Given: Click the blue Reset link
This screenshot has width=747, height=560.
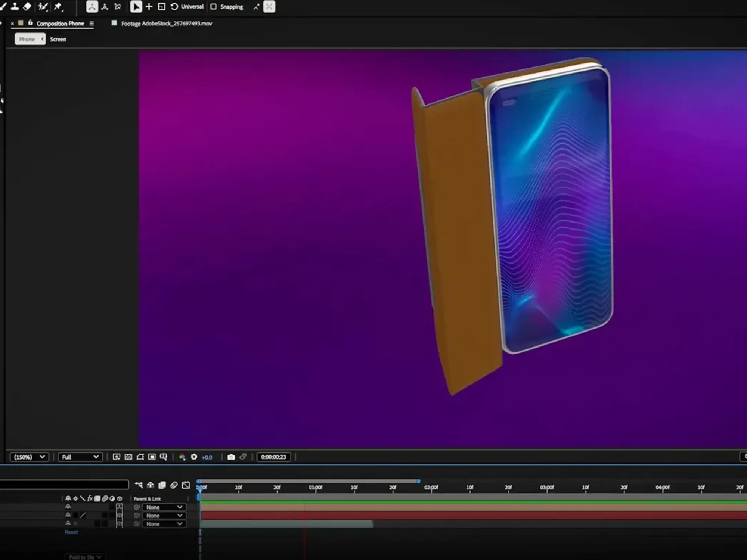Looking at the screenshot, I should click(71, 532).
